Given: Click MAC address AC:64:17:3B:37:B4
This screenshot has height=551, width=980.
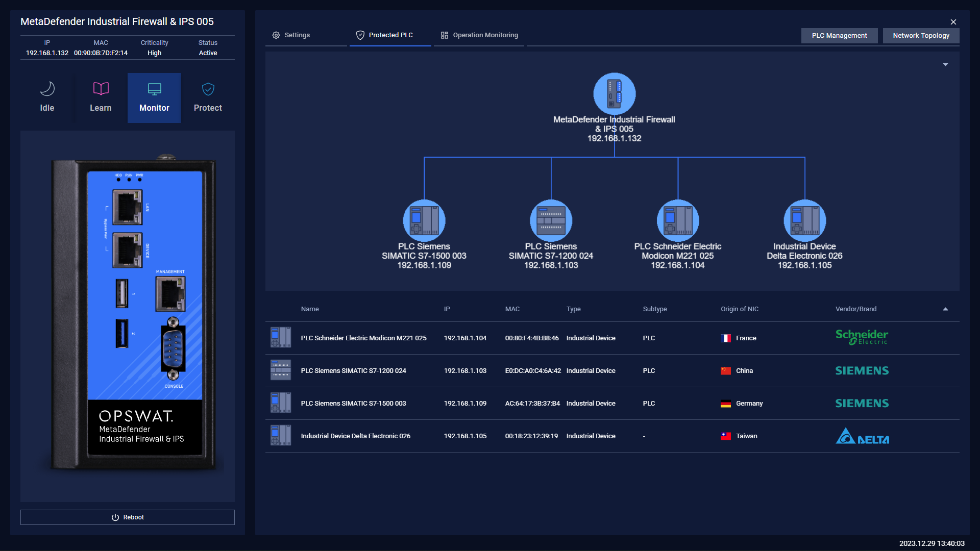Looking at the screenshot, I should pos(532,404).
